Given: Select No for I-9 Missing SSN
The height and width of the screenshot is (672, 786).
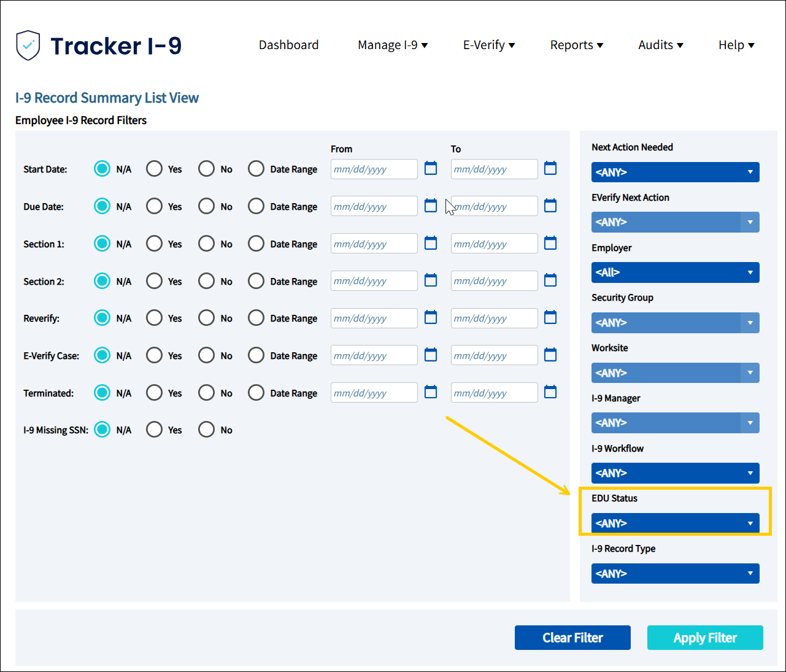Looking at the screenshot, I should pyautogui.click(x=206, y=430).
